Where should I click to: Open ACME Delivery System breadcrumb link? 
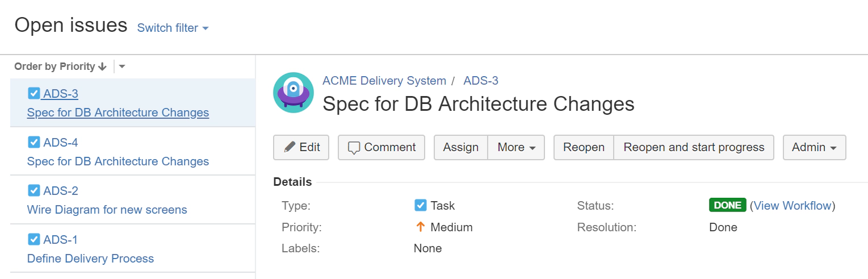[x=384, y=81]
